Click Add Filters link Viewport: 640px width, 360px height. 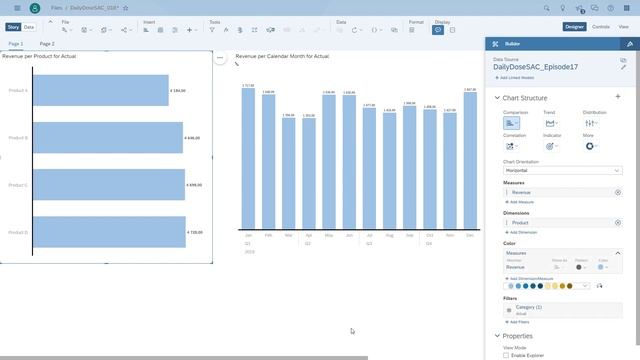517,322
